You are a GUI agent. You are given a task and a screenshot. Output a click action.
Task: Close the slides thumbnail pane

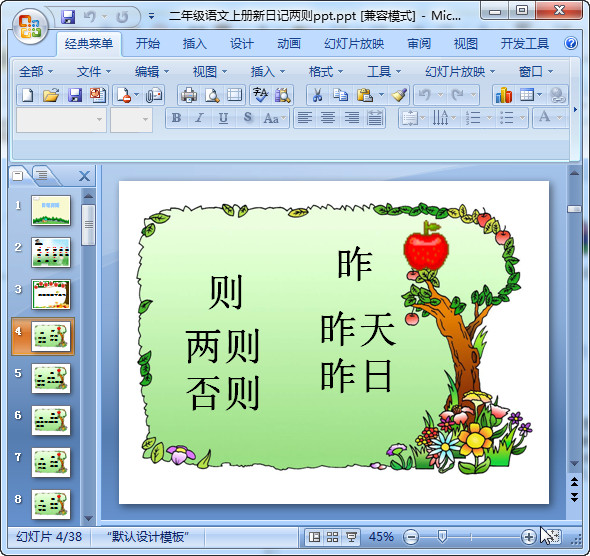[84, 176]
